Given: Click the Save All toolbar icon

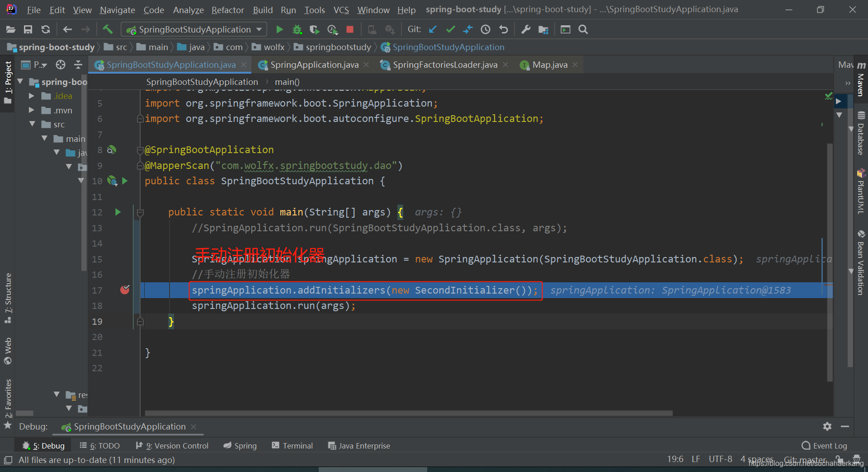Looking at the screenshot, I should click(x=28, y=29).
